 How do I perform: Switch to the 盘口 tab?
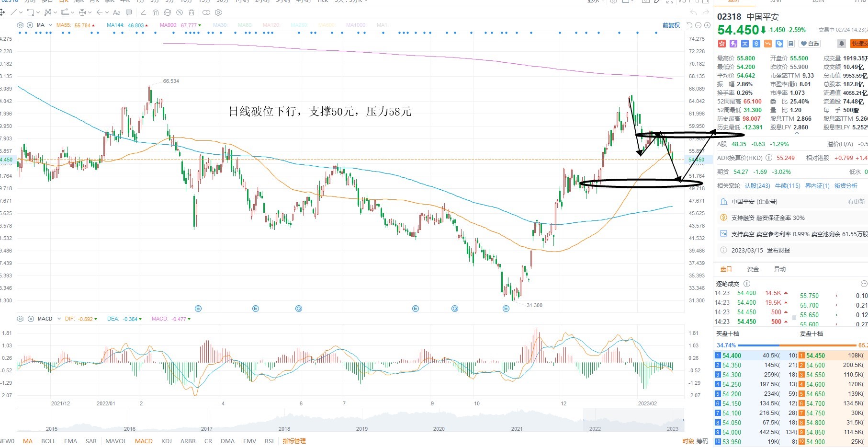(x=726, y=269)
